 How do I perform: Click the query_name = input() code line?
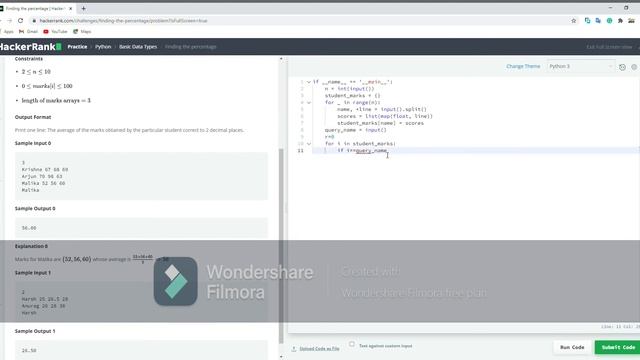click(356, 130)
